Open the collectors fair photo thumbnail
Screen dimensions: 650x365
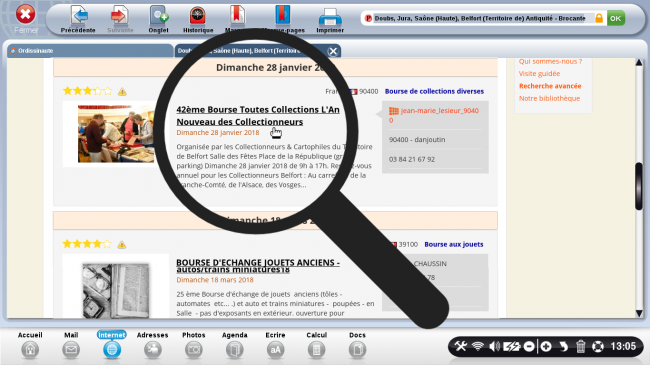point(116,134)
